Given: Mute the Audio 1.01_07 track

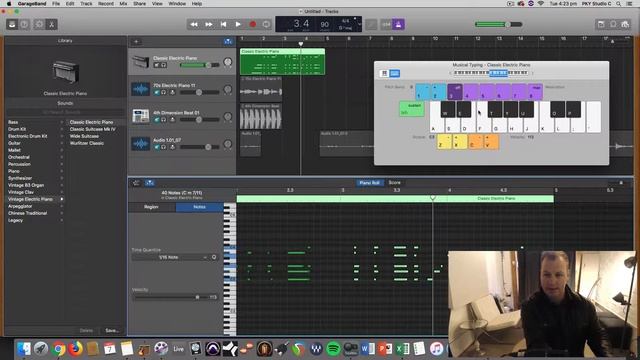Looking at the screenshot, I should point(156,147).
